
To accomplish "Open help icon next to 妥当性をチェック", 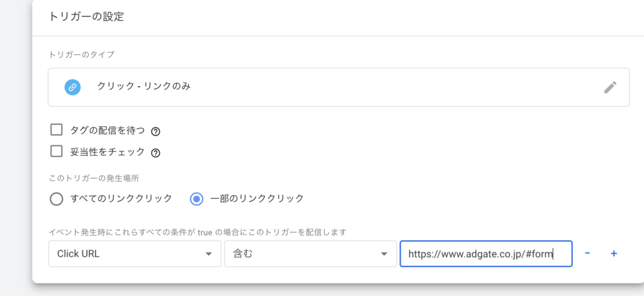I will tap(155, 153).
